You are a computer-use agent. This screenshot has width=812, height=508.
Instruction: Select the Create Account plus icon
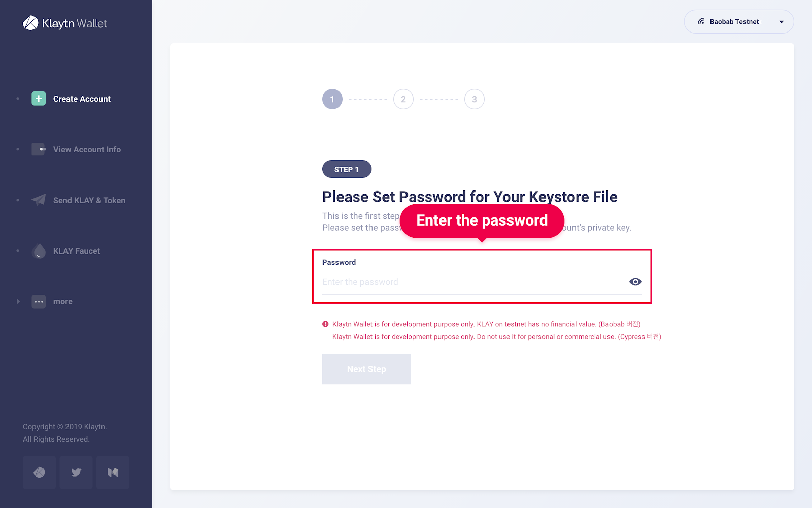tap(38, 99)
